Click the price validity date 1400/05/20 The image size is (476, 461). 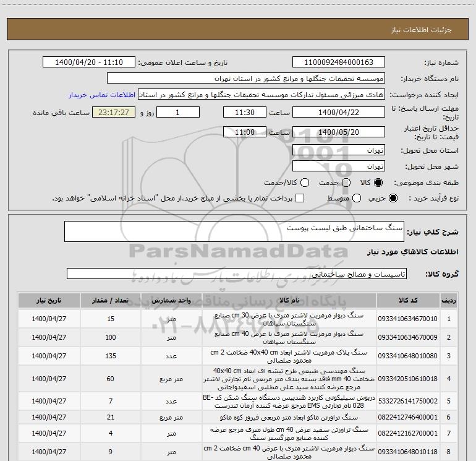[339, 132]
